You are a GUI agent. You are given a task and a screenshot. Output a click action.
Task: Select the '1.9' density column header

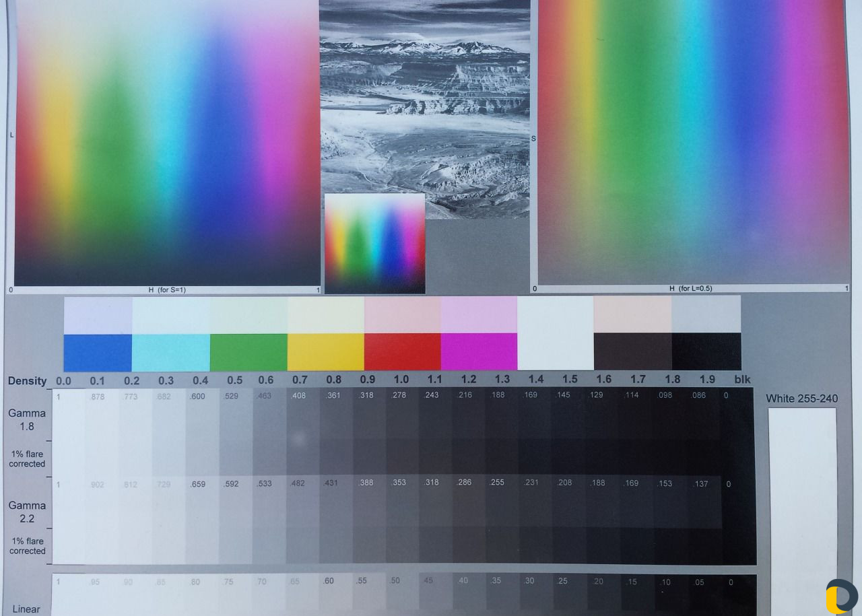pyautogui.click(x=707, y=380)
